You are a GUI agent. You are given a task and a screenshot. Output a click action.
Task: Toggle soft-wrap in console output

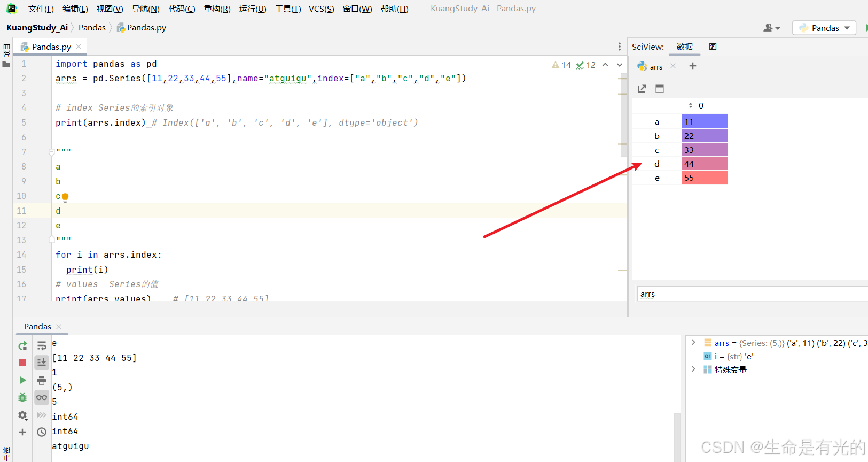[x=42, y=346]
